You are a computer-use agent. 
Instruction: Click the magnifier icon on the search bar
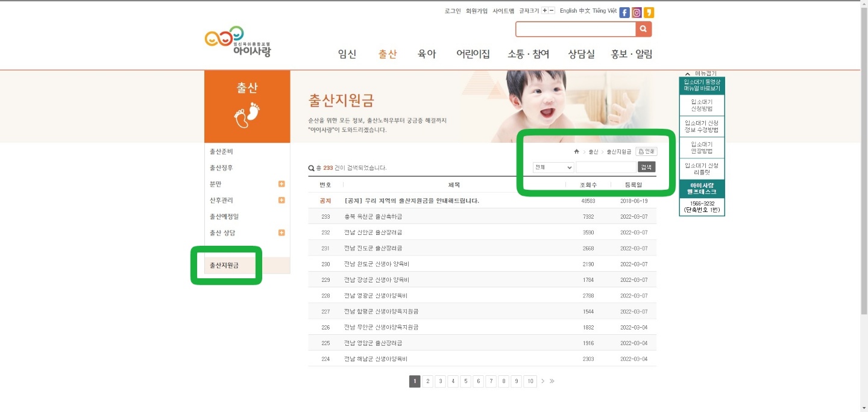point(643,29)
